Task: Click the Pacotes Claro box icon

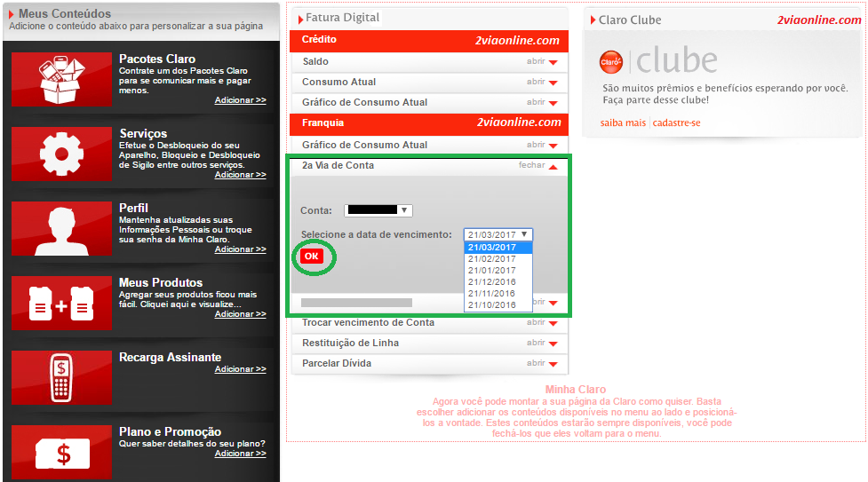Action: coord(61,79)
